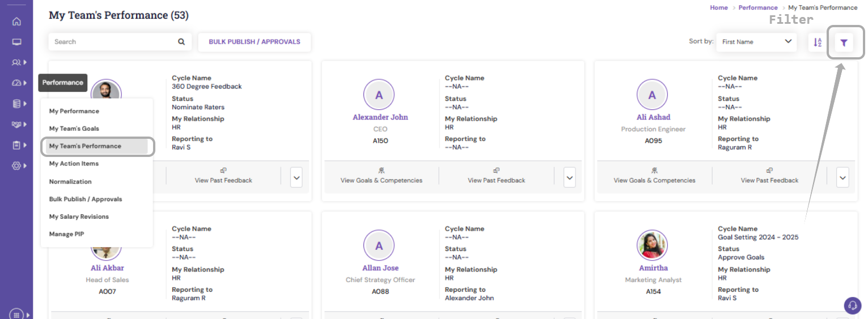Go to Home in the breadcrumb

click(719, 8)
